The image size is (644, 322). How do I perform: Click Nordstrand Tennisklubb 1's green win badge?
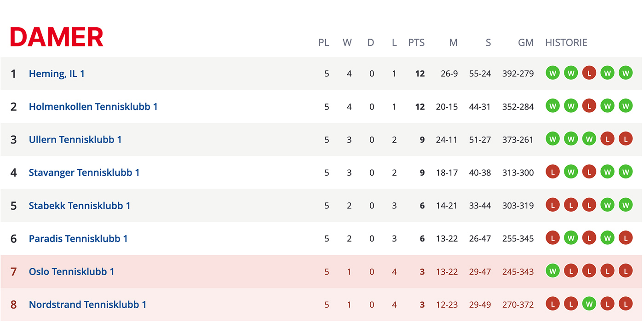pos(589,304)
